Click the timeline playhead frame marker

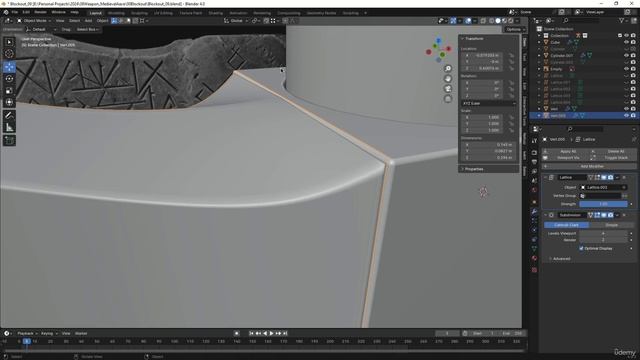pyautogui.click(x=27, y=341)
